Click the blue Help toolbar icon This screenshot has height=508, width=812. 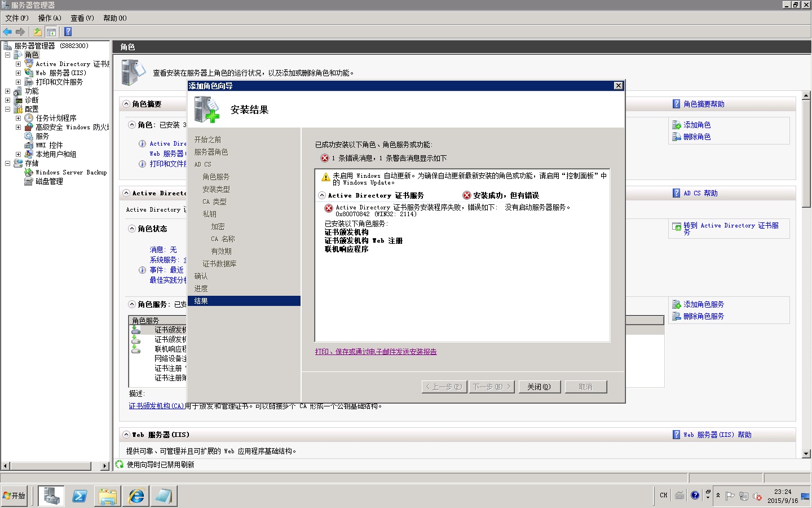68,32
